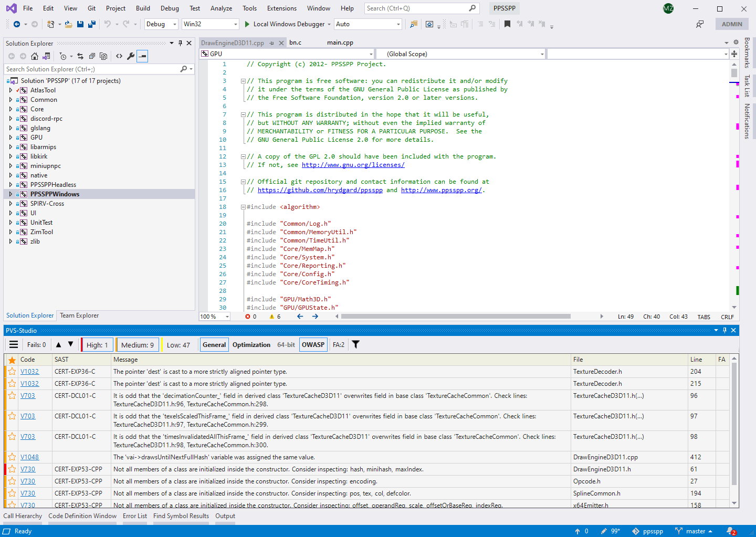Screen dimensions: 756x537
Task: Click the Find in Files icon
Action: (x=414, y=24)
